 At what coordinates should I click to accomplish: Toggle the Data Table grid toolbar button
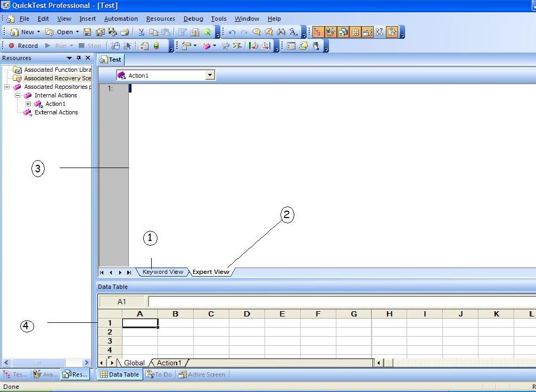355,32
